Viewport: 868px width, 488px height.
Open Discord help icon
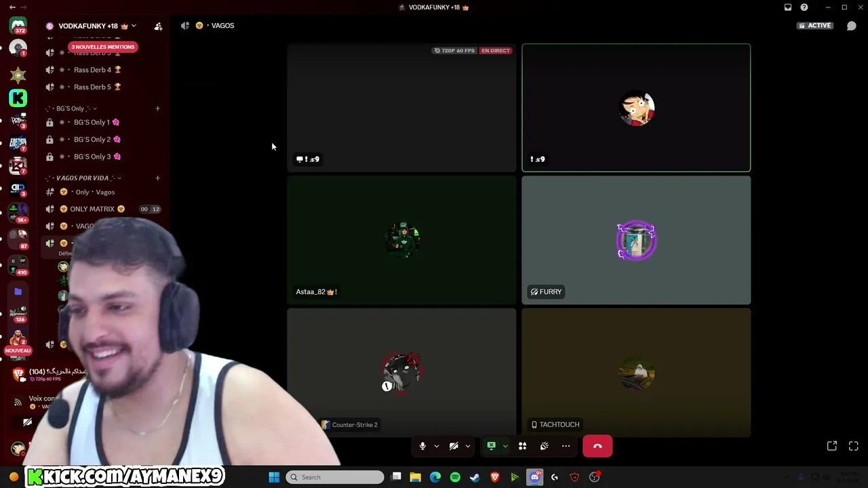point(804,7)
